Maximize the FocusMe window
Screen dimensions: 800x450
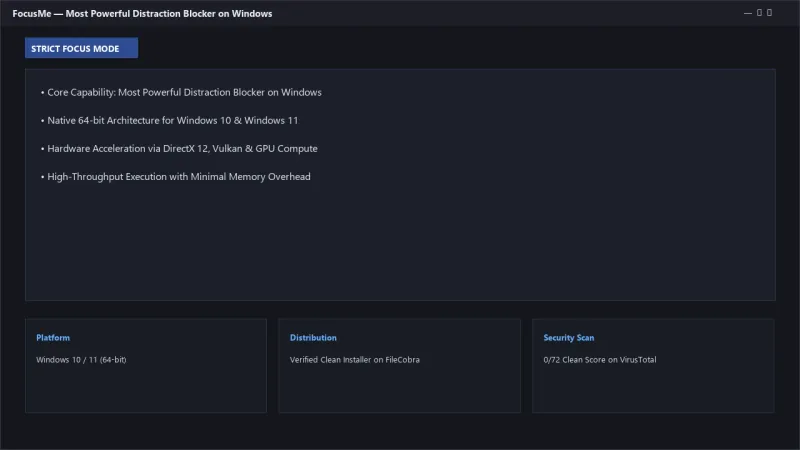(759, 13)
